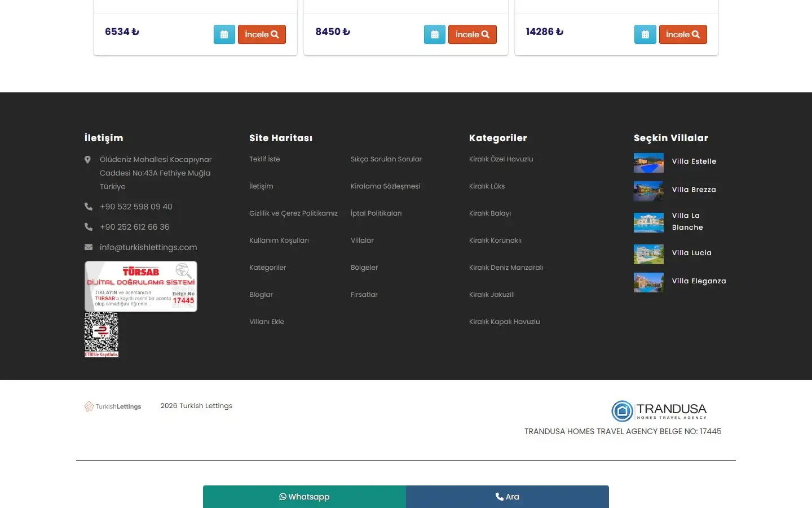Browse Kiralık Özel Havuzlu category
Image resolution: width=812 pixels, height=508 pixels.
[x=501, y=159]
